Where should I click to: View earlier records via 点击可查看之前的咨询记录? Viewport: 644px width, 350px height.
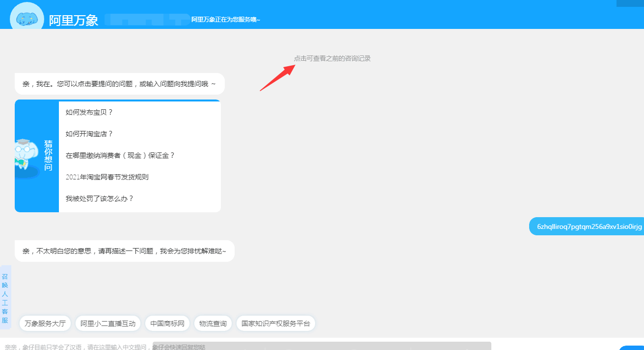coord(332,58)
